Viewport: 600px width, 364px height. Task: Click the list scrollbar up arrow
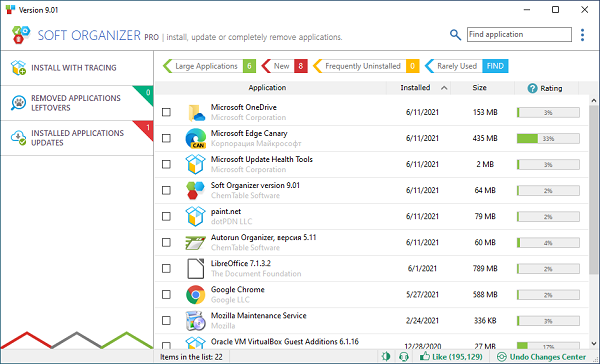[593, 100]
